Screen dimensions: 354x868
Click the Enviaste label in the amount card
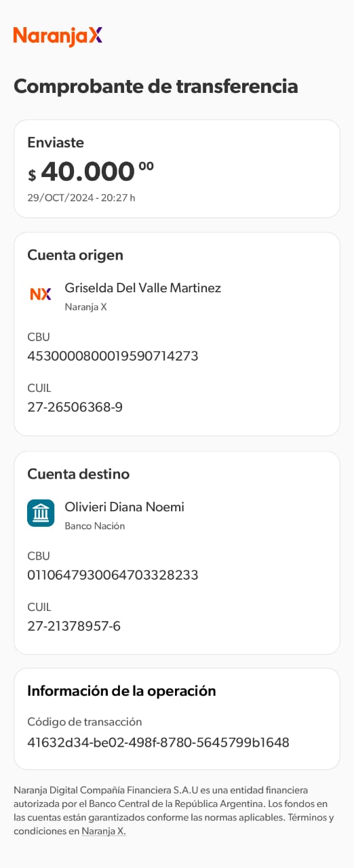tap(56, 142)
